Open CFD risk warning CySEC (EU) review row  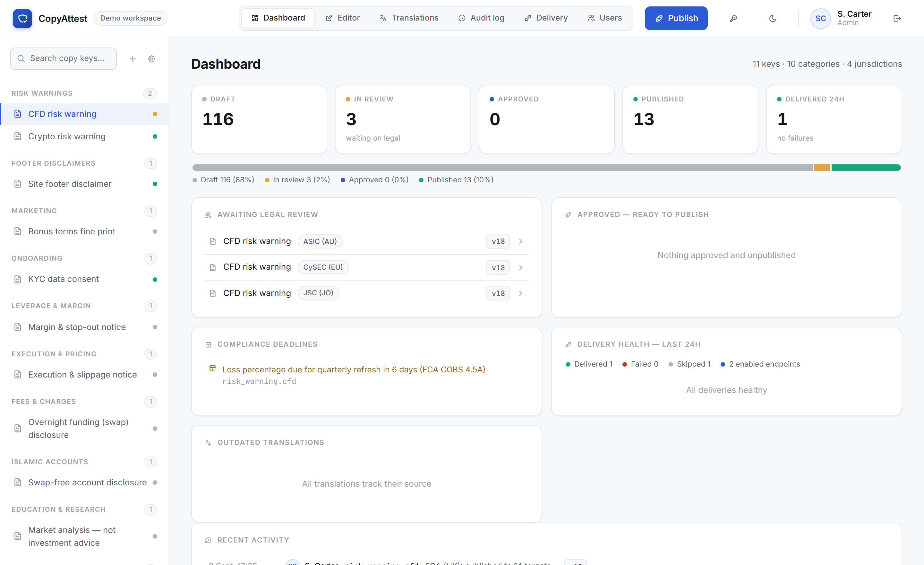pos(366,267)
